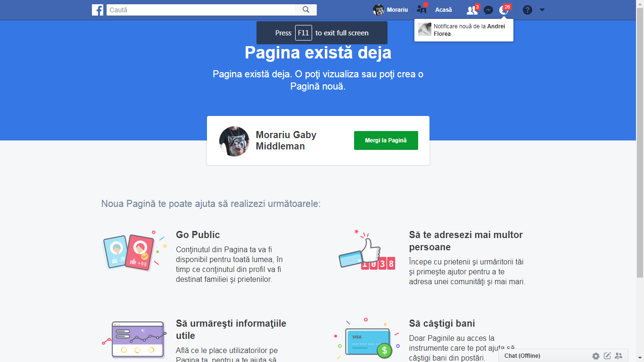The height and width of the screenshot is (362, 644).
Task: Open the notification from Andrei Florea
Action: point(464,30)
